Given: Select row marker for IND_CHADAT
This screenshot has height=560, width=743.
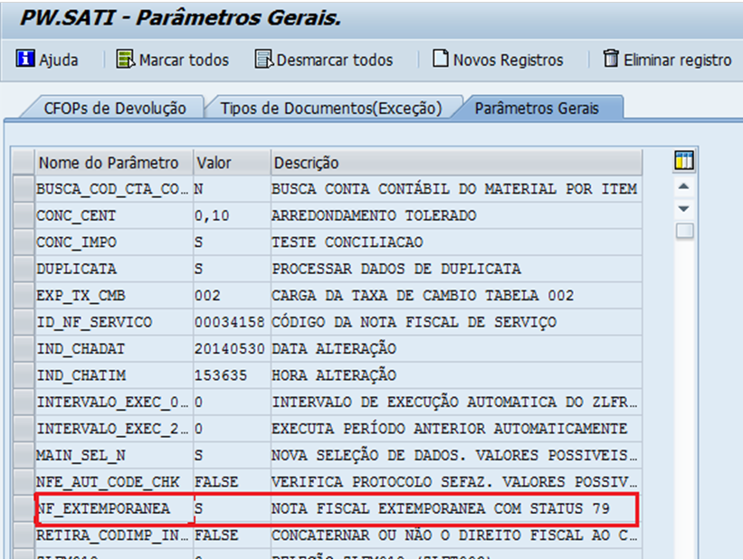Looking at the screenshot, I should pyautogui.click(x=23, y=348).
